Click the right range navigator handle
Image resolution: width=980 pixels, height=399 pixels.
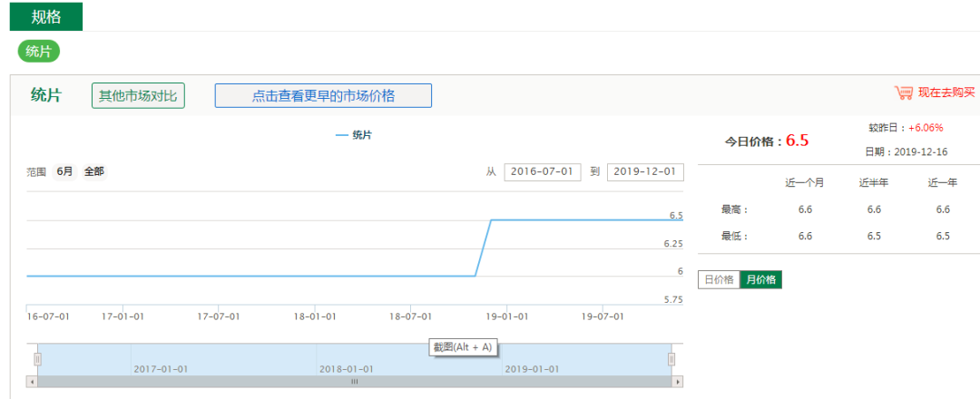coord(671,359)
